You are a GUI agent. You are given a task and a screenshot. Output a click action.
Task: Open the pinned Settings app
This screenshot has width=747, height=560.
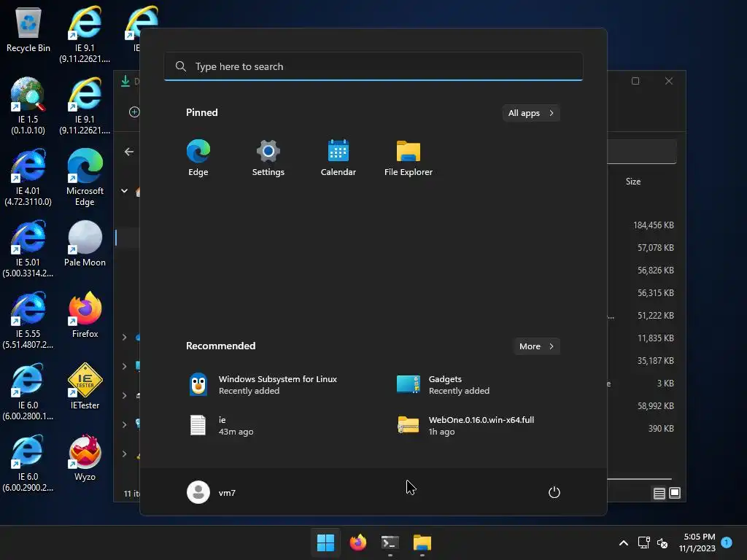pos(268,158)
